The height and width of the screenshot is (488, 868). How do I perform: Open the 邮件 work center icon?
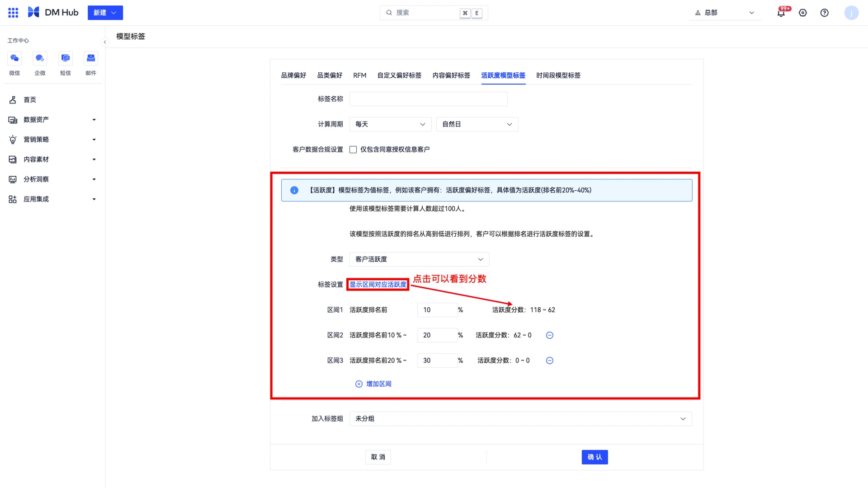tap(91, 58)
